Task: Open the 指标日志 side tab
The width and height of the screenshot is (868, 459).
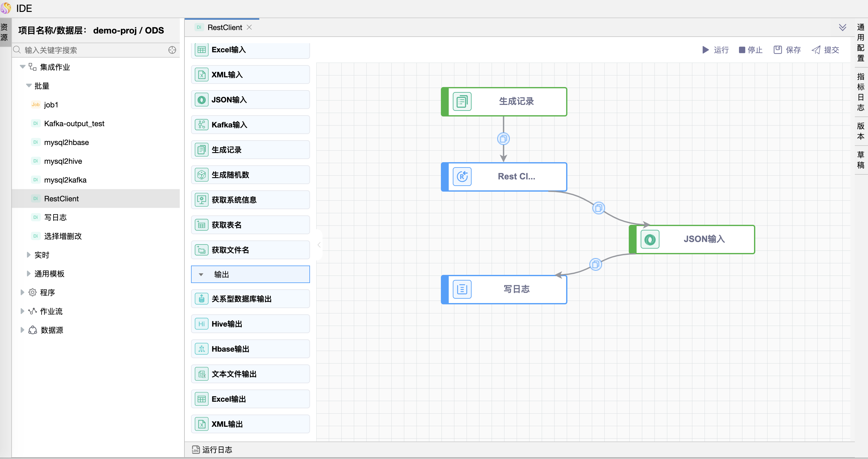Action: tap(860, 92)
